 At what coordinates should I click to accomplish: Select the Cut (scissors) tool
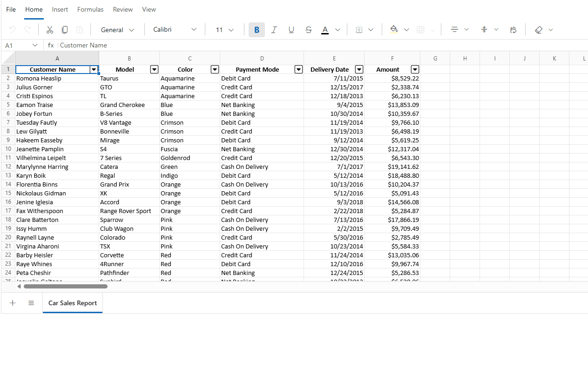pyautogui.click(x=49, y=29)
